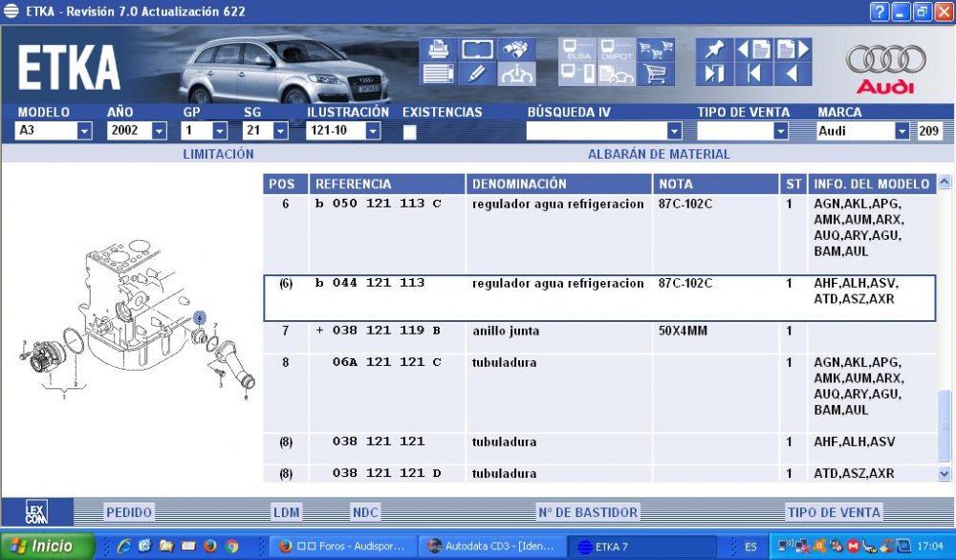
Task: Launch Internet Explorer from quick launch
Action: pos(123,546)
